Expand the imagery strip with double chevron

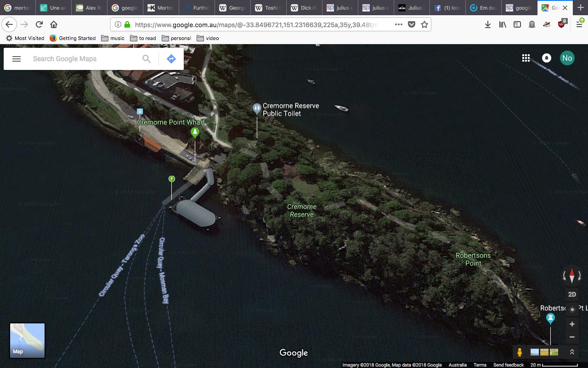coord(572,352)
